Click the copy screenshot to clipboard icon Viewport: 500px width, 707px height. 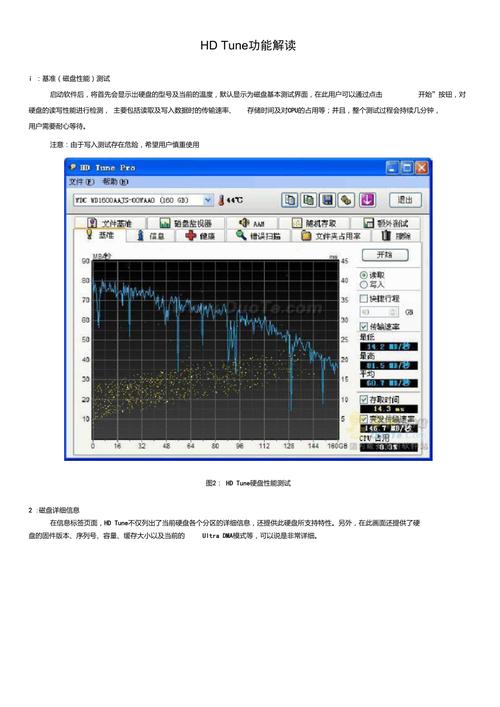[308, 200]
